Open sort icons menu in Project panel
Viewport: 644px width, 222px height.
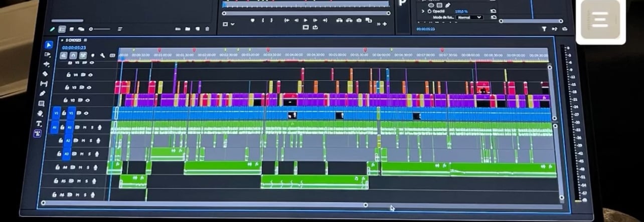tap(120, 29)
